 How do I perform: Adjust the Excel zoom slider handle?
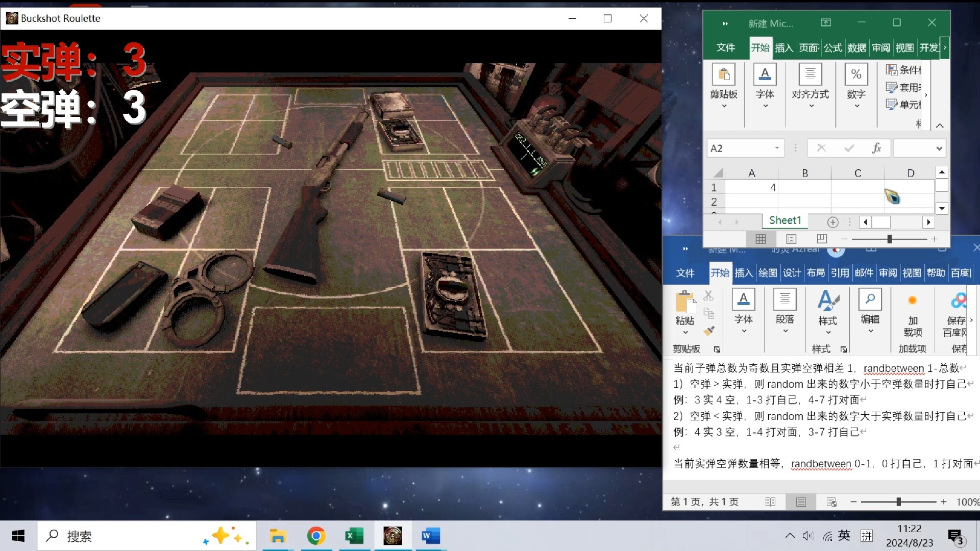pos(889,239)
